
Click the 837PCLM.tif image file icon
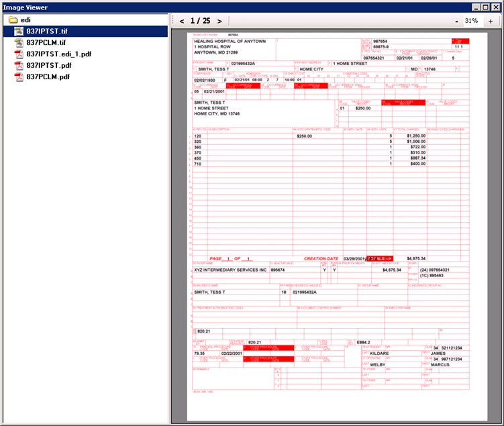(19, 43)
